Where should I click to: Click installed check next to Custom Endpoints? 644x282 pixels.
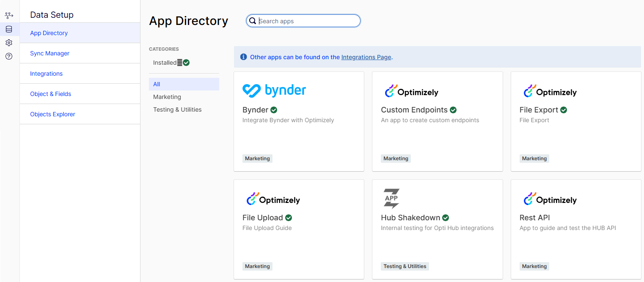(x=453, y=110)
